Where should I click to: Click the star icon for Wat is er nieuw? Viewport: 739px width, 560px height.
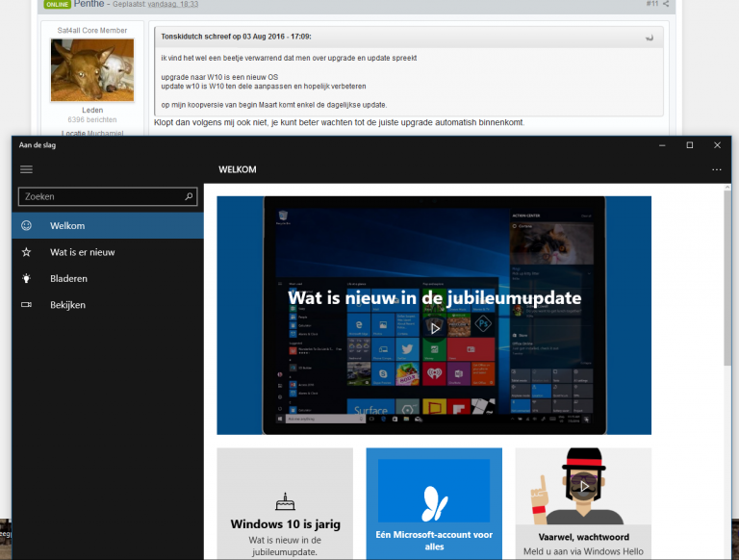click(27, 252)
